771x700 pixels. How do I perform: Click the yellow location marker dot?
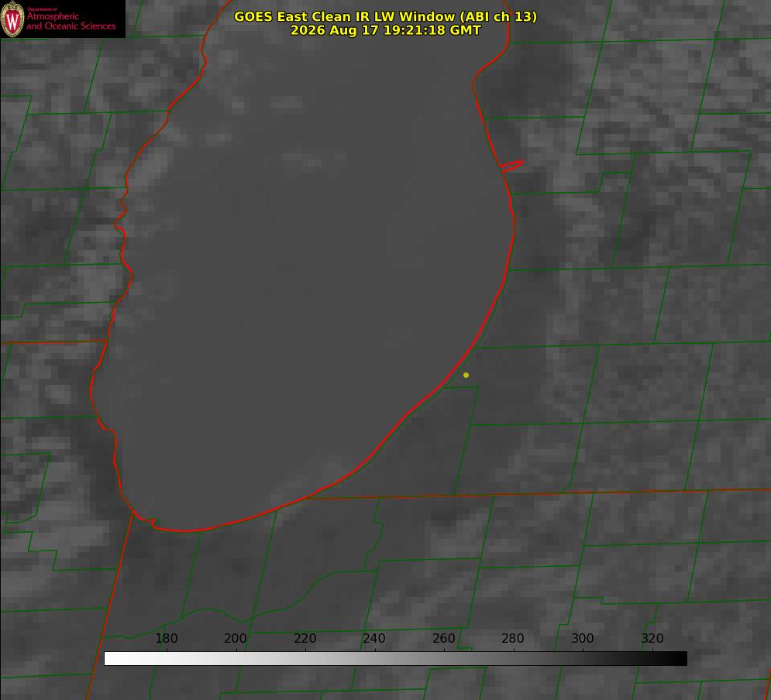[x=466, y=375]
